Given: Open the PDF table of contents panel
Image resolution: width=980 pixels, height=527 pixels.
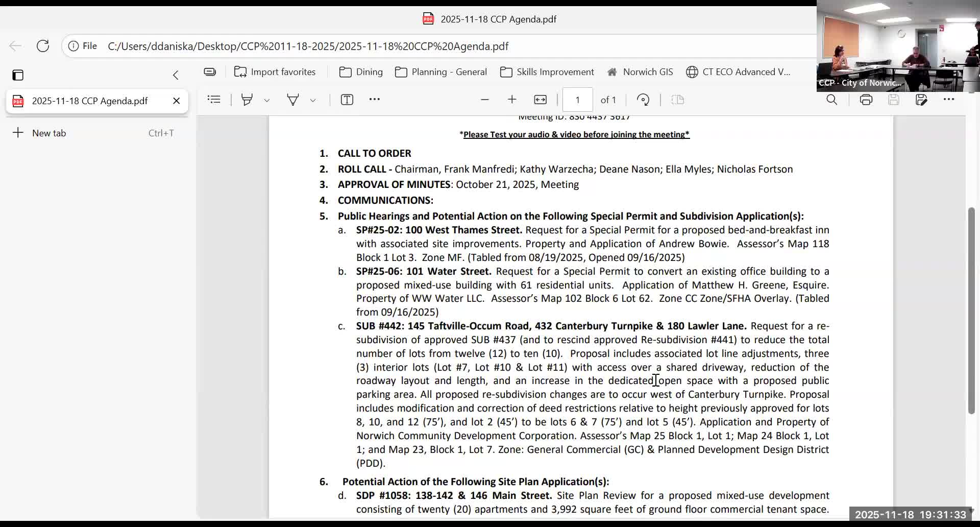Looking at the screenshot, I should 214,100.
